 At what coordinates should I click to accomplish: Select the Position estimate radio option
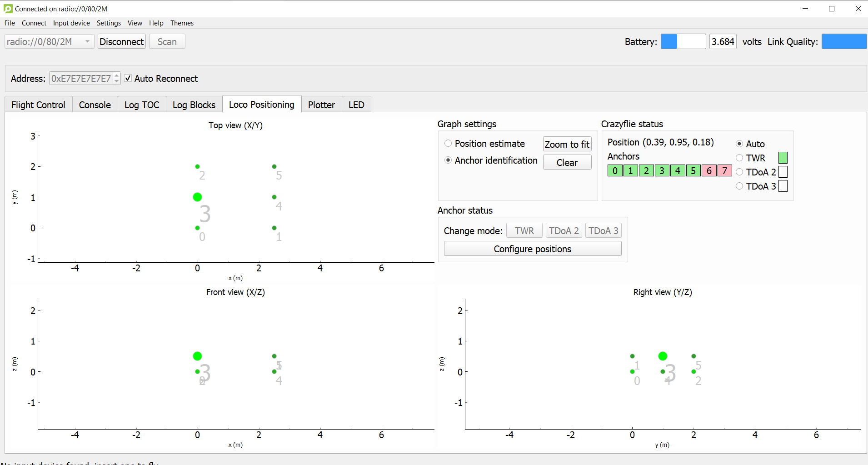pos(448,144)
